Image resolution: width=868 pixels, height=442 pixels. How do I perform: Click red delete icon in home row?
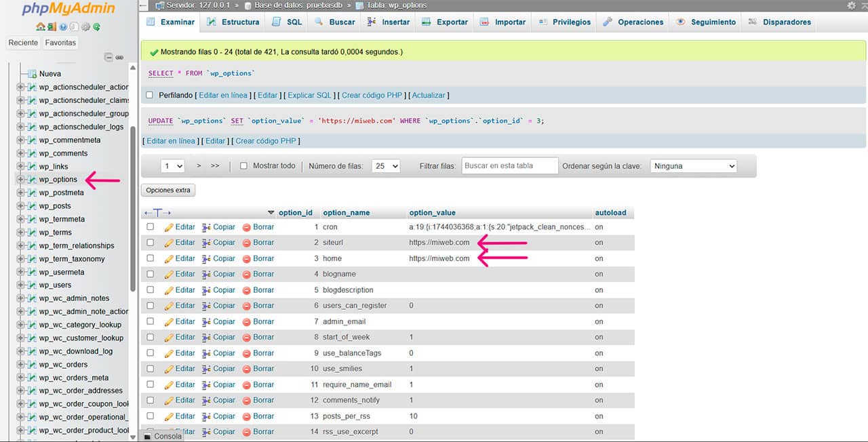(x=247, y=259)
